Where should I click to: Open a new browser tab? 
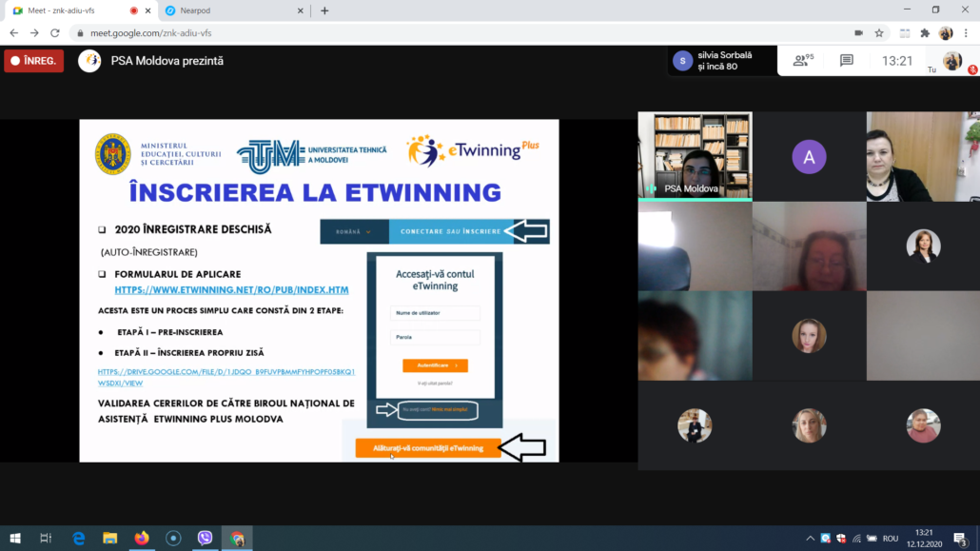[324, 10]
